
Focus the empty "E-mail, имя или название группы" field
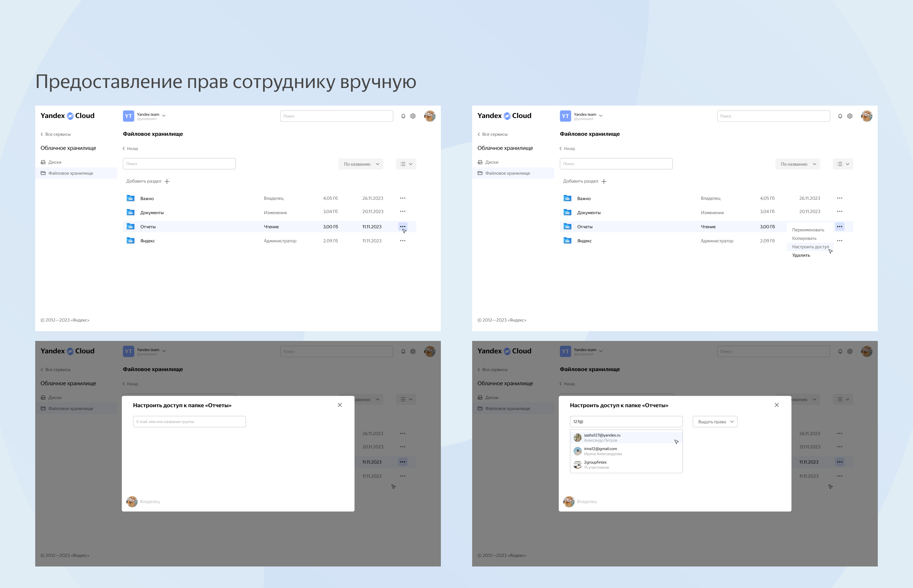click(x=189, y=421)
